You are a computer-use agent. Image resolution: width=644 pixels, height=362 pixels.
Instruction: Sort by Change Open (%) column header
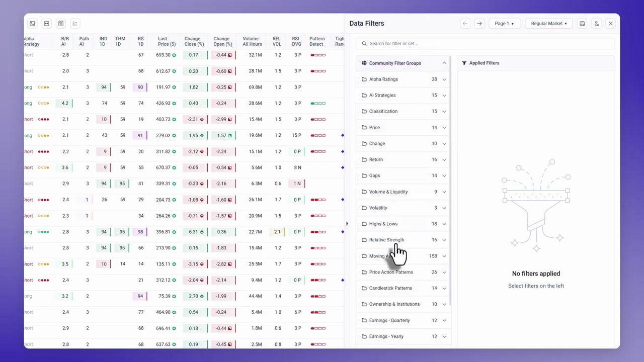point(223,41)
